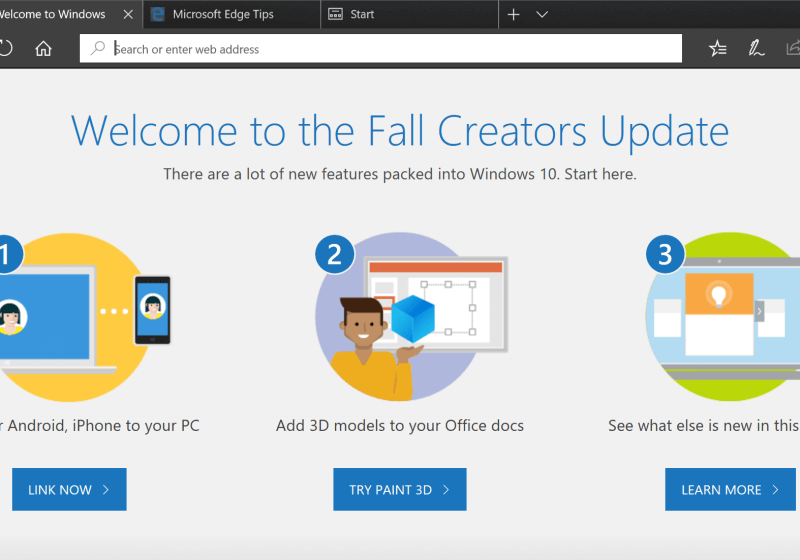The image size is (800, 560).
Task: Open the Favorites hub star icon
Action: point(717,48)
